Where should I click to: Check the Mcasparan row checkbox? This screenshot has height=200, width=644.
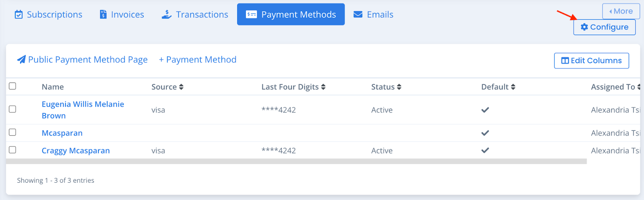tap(12, 132)
